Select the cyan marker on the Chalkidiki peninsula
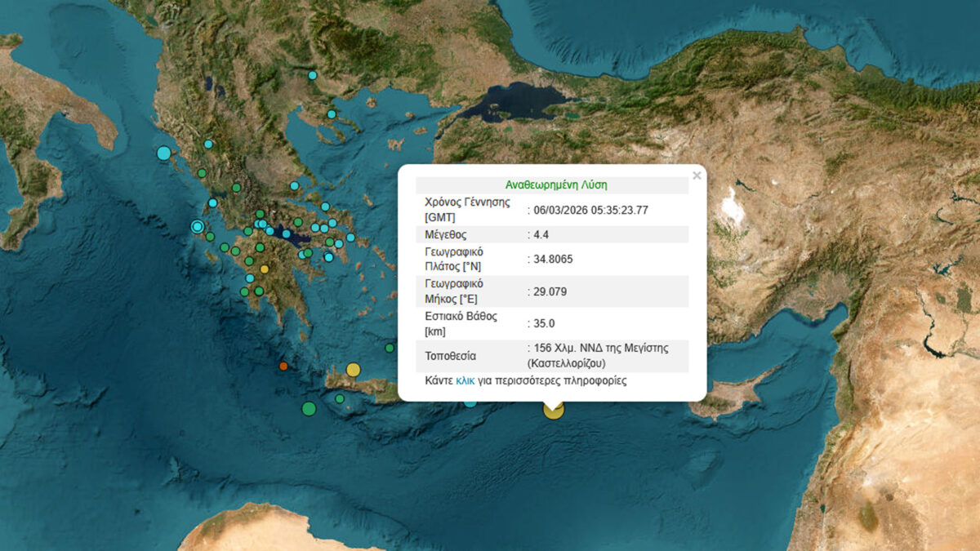This screenshot has width=980, height=551. click(332, 114)
